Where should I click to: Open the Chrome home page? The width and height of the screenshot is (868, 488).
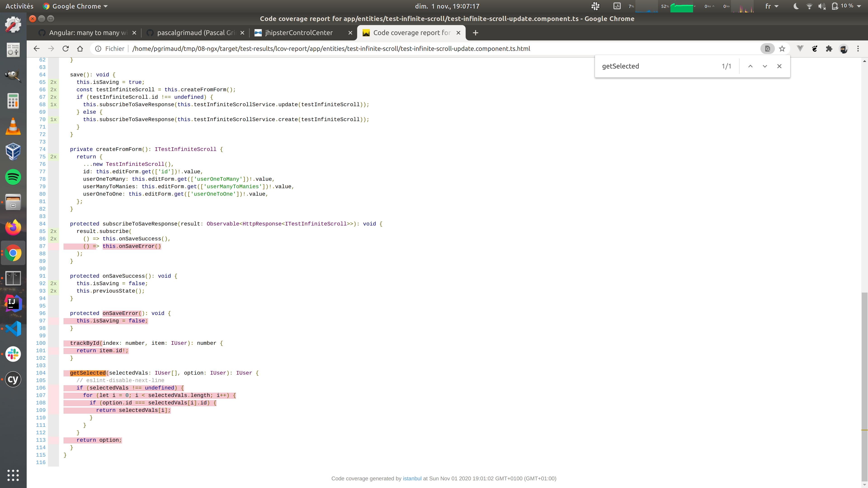coord(80,49)
